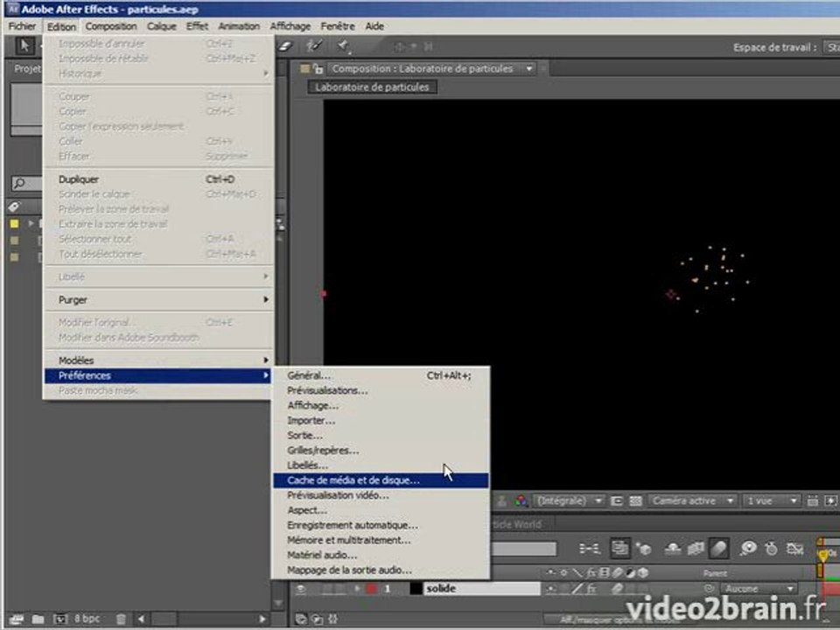The height and width of the screenshot is (630, 840).
Task: Toggle pixel aspect ratio correction icon
Action: coord(813,500)
